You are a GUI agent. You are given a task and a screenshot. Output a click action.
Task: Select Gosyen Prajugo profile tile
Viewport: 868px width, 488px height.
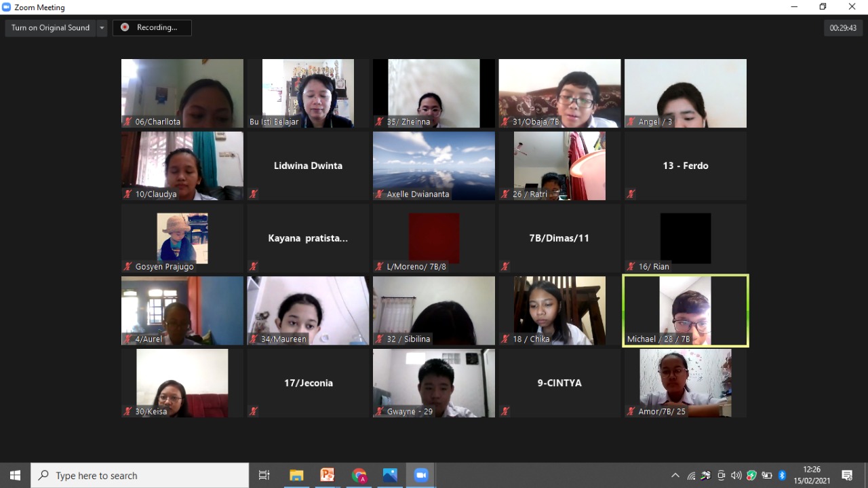pos(182,238)
